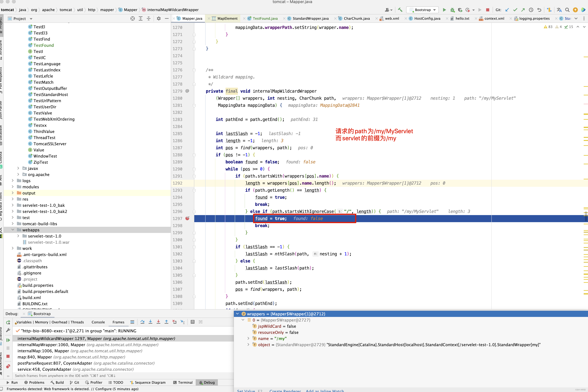Toggle code folding marker at line 1276
Viewport: 588px width, 392px height.
(x=194, y=70)
